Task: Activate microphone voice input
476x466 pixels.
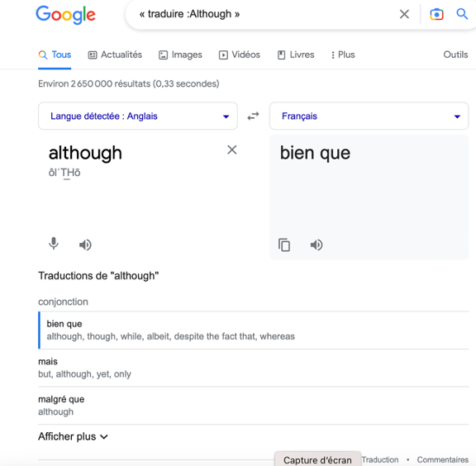Action: pos(54,244)
